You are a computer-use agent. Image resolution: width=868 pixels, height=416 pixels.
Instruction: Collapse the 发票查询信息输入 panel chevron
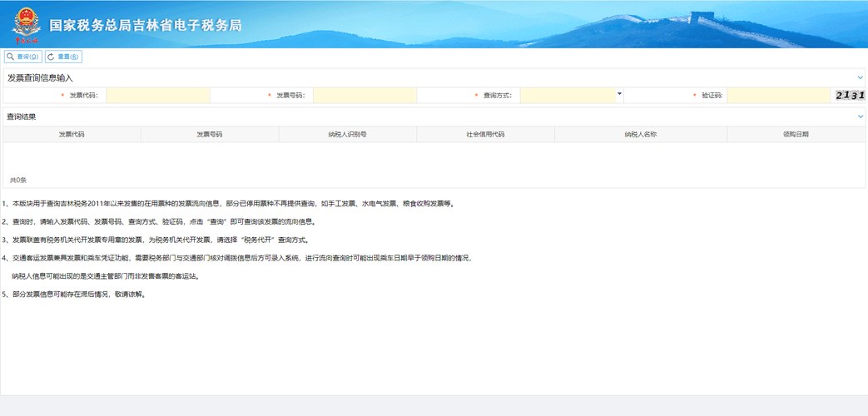tap(861, 77)
